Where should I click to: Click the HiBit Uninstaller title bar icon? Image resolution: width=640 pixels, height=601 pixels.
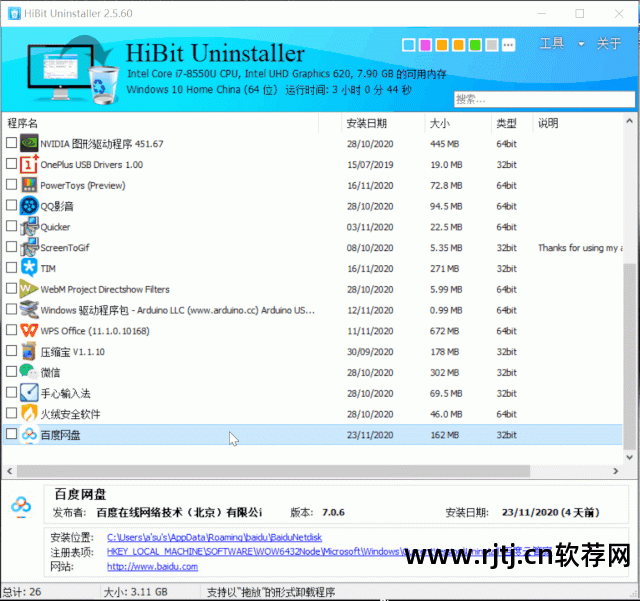[x=14, y=13]
